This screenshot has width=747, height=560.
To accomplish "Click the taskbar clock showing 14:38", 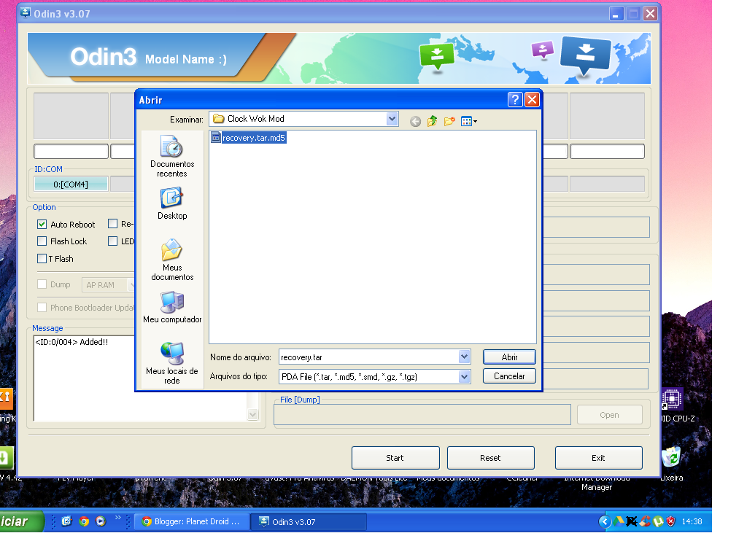I will click(x=692, y=521).
